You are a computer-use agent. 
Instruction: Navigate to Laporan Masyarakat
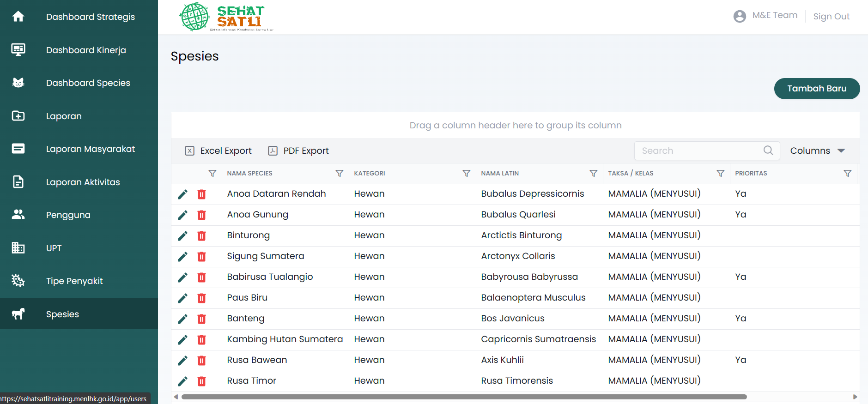(x=91, y=149)
